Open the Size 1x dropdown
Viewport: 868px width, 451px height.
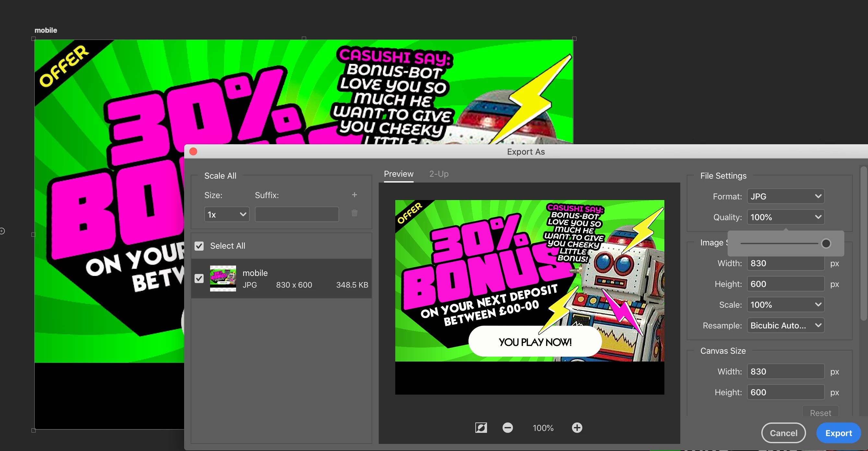pos(226,215)
